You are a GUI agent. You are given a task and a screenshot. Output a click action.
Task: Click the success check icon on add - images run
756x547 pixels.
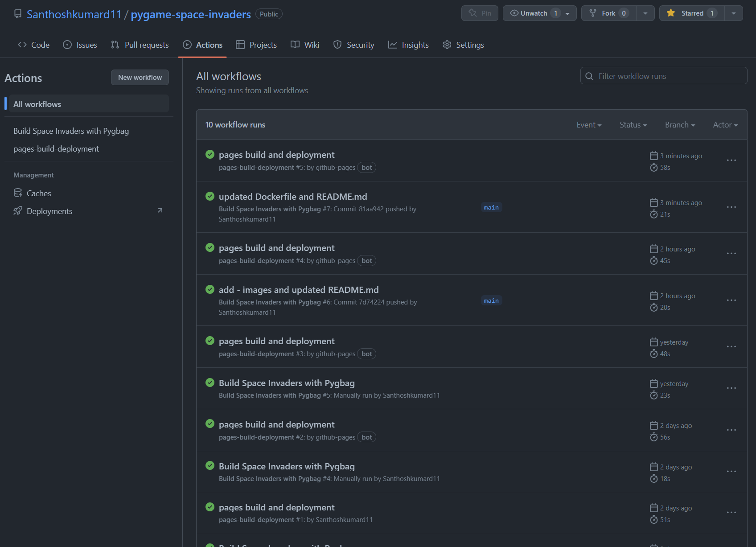(210, 289)
